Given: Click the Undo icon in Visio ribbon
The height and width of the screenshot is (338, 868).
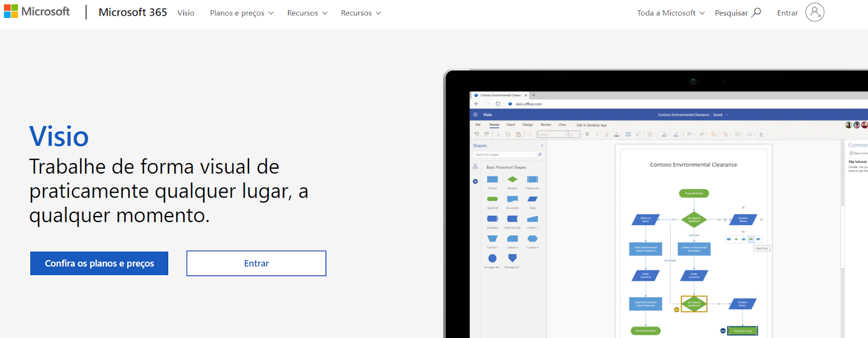Looking at the screenshot, I should click(x=476, y=134).
